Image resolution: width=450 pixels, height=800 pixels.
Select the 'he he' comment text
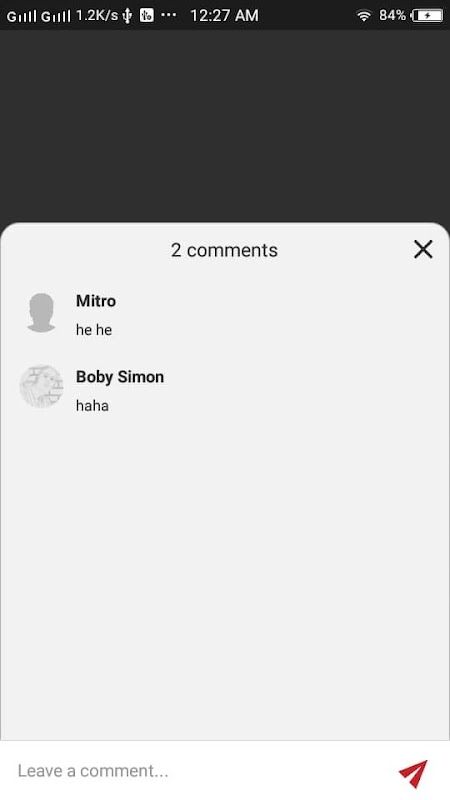(94, 330)
